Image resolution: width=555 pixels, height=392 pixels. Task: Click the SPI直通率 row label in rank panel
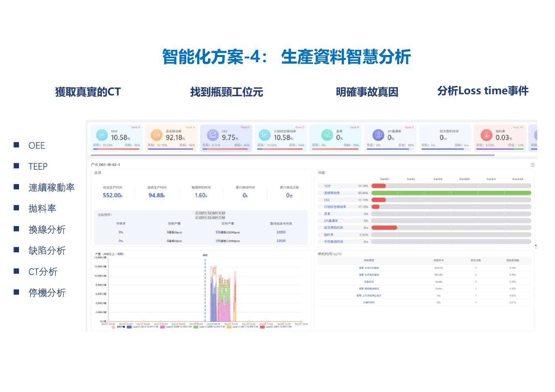click(x=331, y=221)
